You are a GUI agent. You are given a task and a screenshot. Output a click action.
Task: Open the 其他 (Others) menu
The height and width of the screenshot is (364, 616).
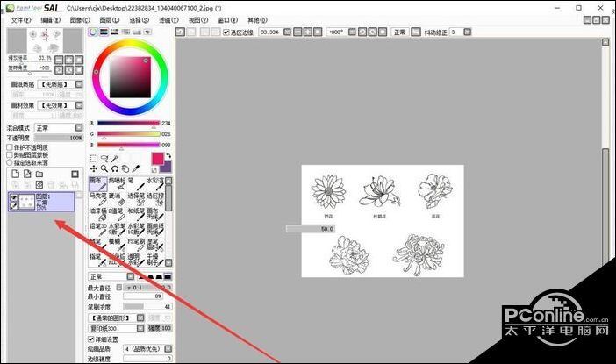point(257,20)
